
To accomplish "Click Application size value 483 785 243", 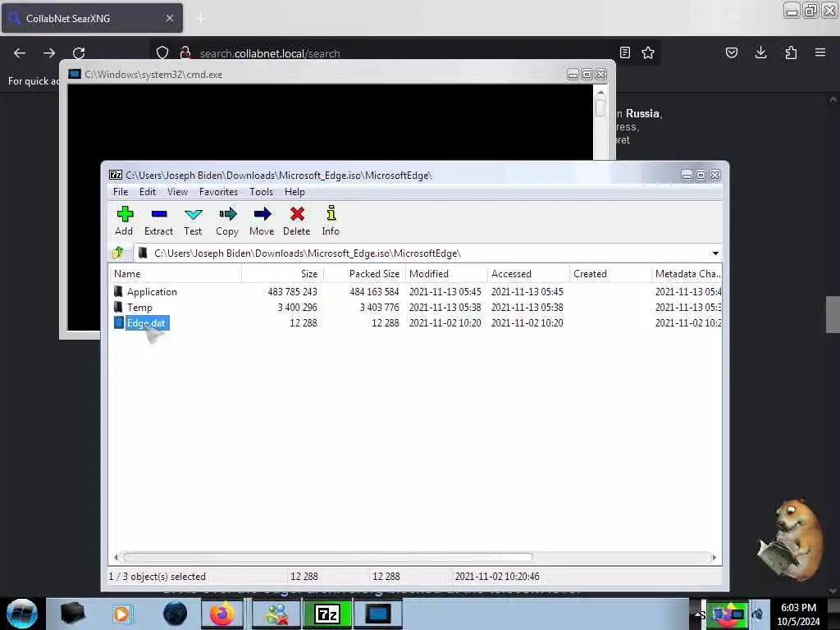I will tap(293, 292).
